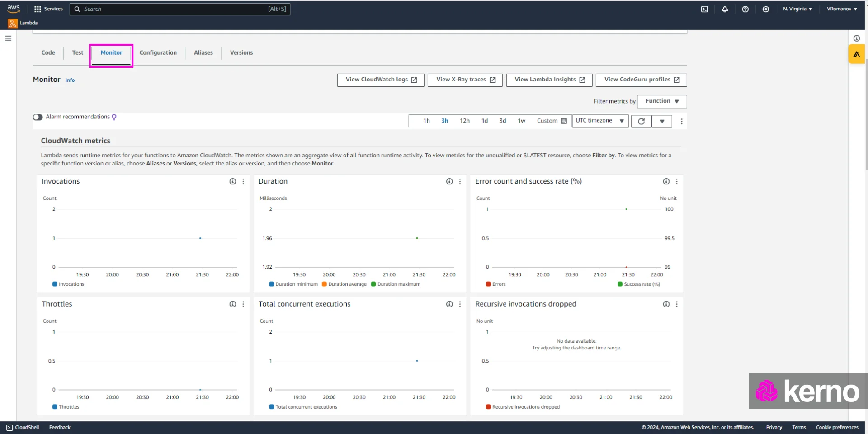Click View X-Ray traces button
Image resolution: width=868 pixels, height=434 pixels.
click(465, 80)
